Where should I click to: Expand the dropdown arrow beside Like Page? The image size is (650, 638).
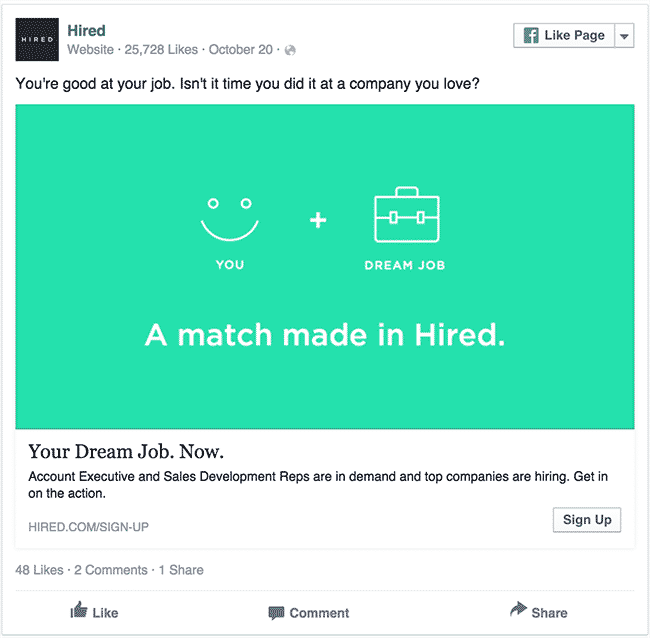624,36
